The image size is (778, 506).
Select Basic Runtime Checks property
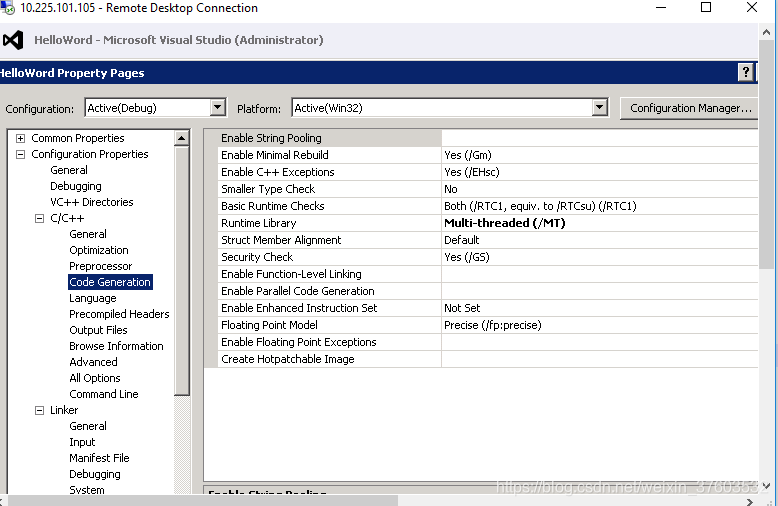point(329,206)
